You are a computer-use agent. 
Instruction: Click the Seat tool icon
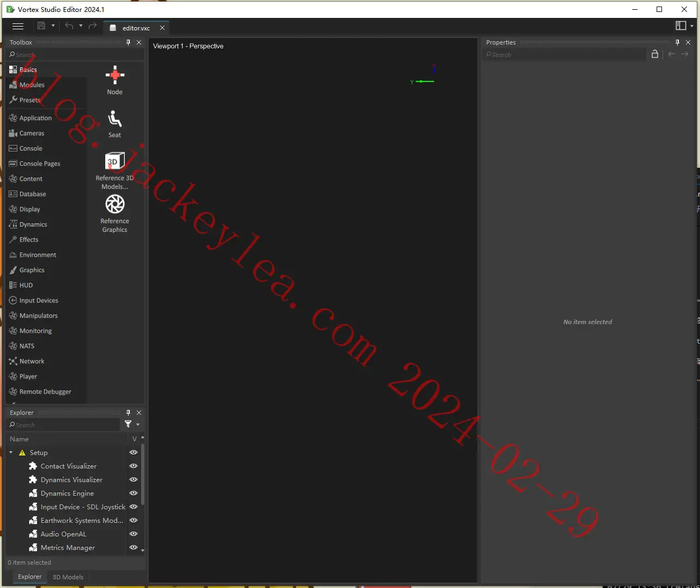coord(114,118)
